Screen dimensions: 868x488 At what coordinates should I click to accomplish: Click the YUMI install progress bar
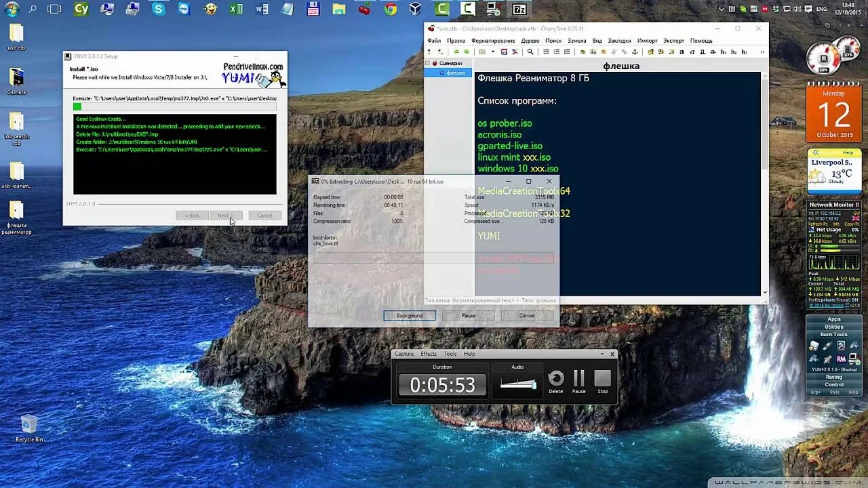point(175,106)
